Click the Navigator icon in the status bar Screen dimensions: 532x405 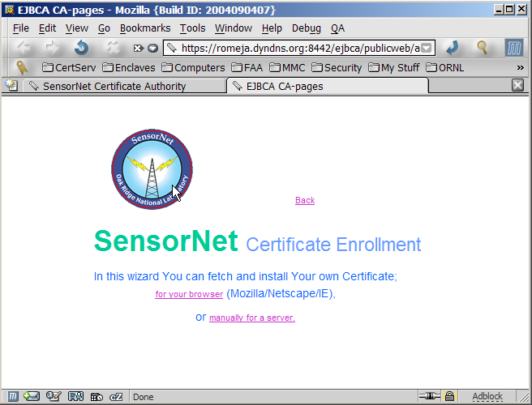[12, 396]
